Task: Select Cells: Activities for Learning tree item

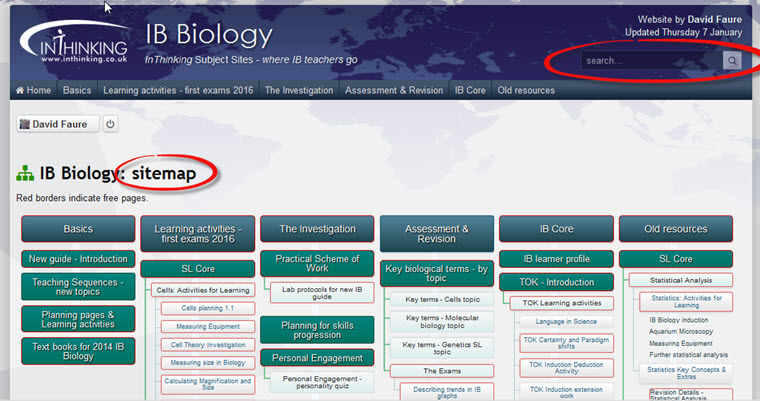Action: [x=203, y=290]
